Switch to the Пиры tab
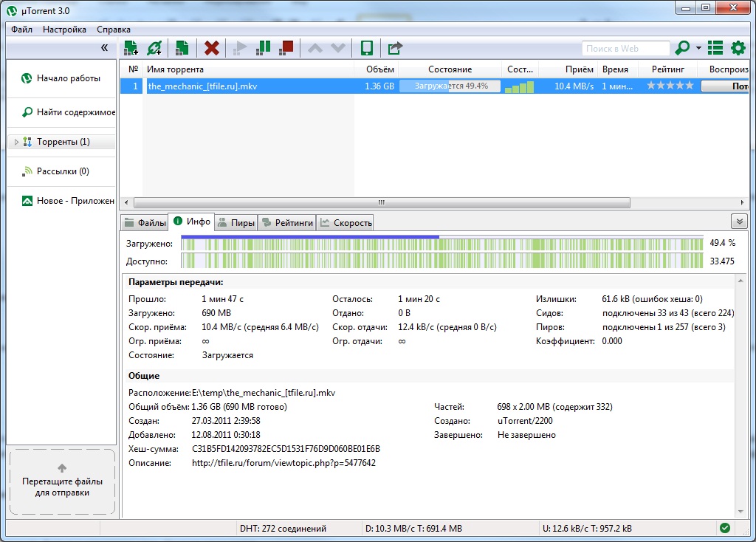Image resolution: width=756 pixels, height=542 pixels. coord(236,222)
